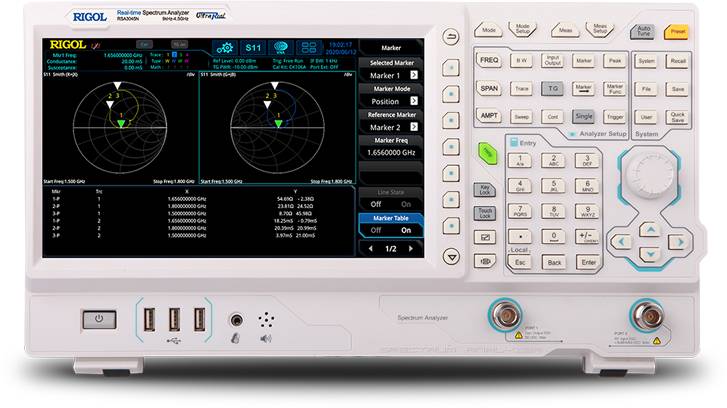
Task: Tap the S11 measurement icon
Action: coord(254,47)
